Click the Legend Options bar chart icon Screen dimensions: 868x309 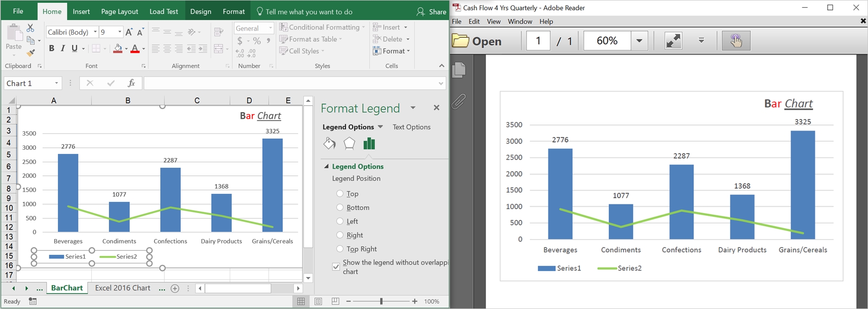(x=369, y=144)
